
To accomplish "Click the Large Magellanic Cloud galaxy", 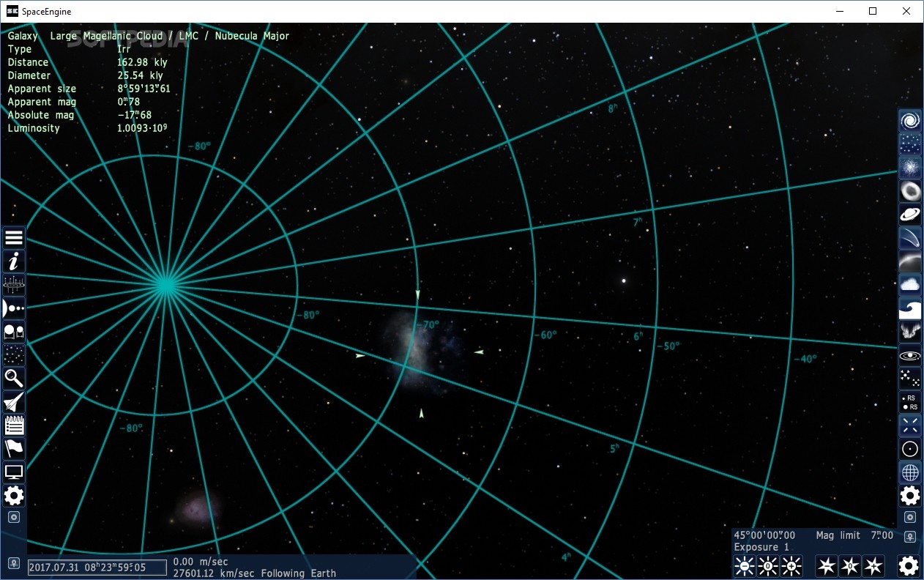I will (x=421, y=352).
